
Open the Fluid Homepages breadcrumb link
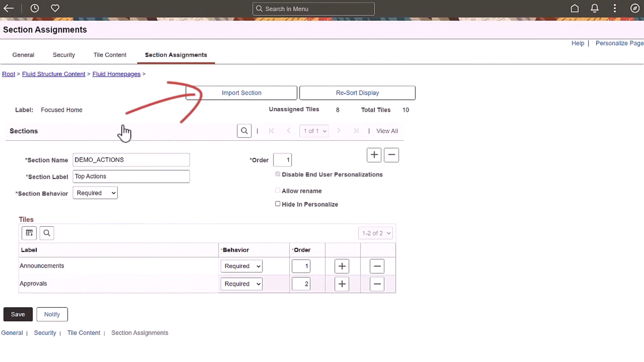click(116, 74)
